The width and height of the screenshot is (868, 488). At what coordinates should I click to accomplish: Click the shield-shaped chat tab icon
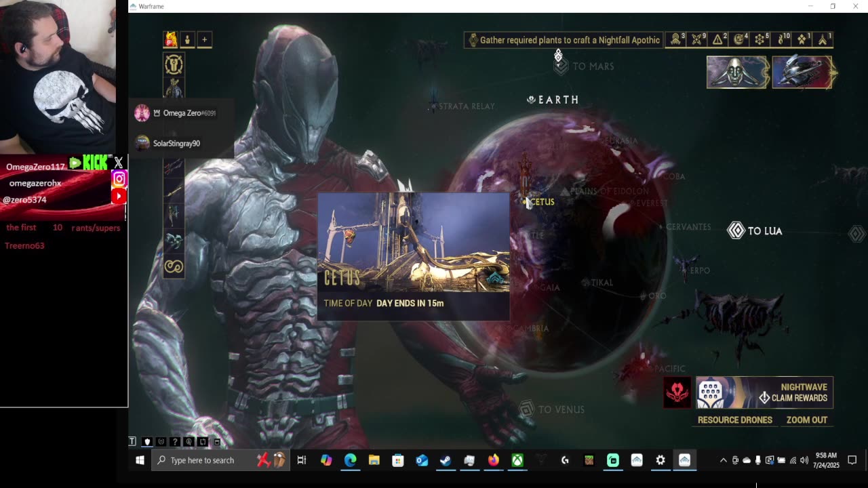coord(147,442)
